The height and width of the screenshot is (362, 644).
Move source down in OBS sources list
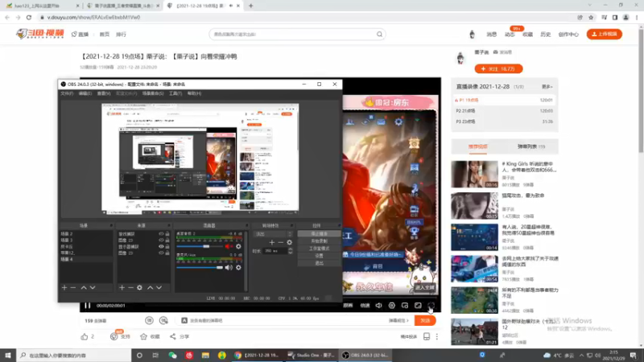159,288
